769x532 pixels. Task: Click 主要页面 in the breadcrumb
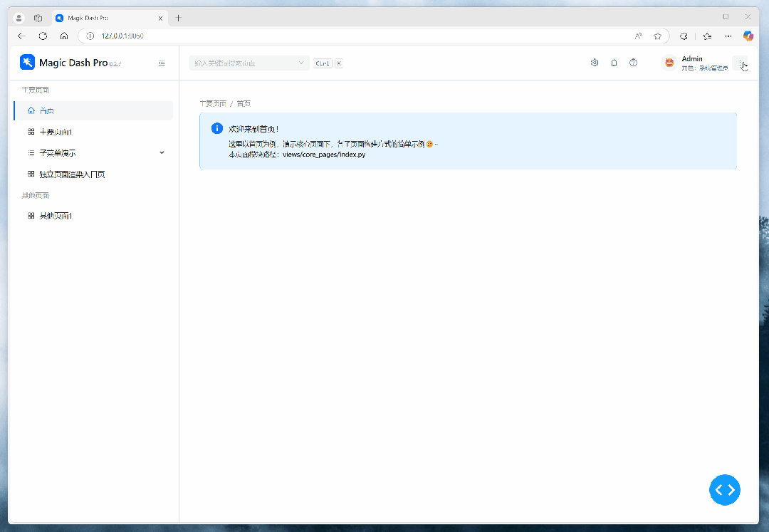pyautogui.click(x=212, y=103)
